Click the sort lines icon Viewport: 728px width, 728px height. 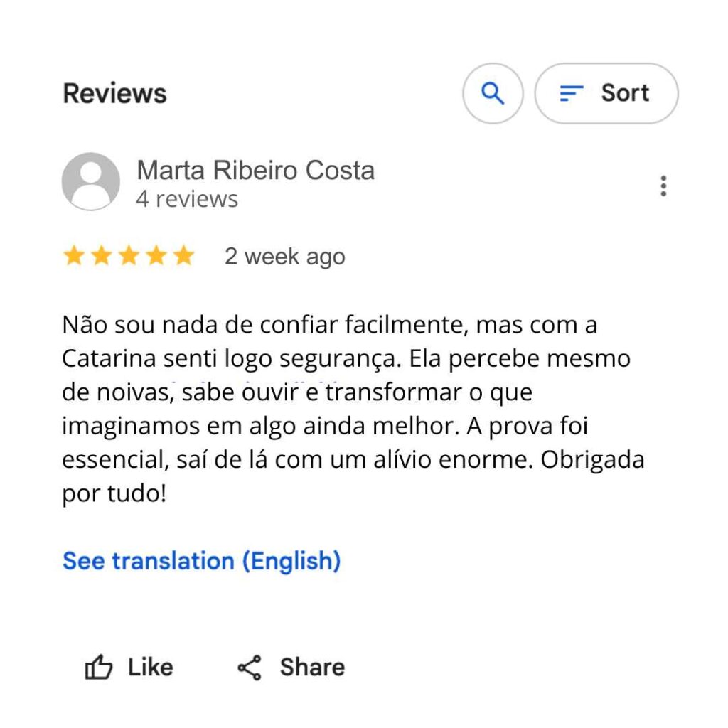pyautogui.click(x=571, y=93)
